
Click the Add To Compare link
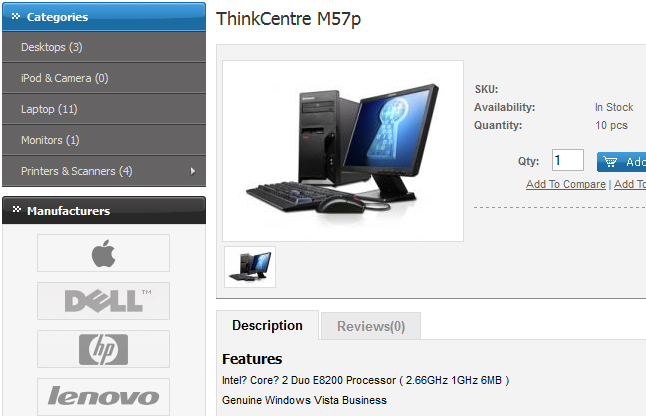pyautogui.click(x=565, y=184)
